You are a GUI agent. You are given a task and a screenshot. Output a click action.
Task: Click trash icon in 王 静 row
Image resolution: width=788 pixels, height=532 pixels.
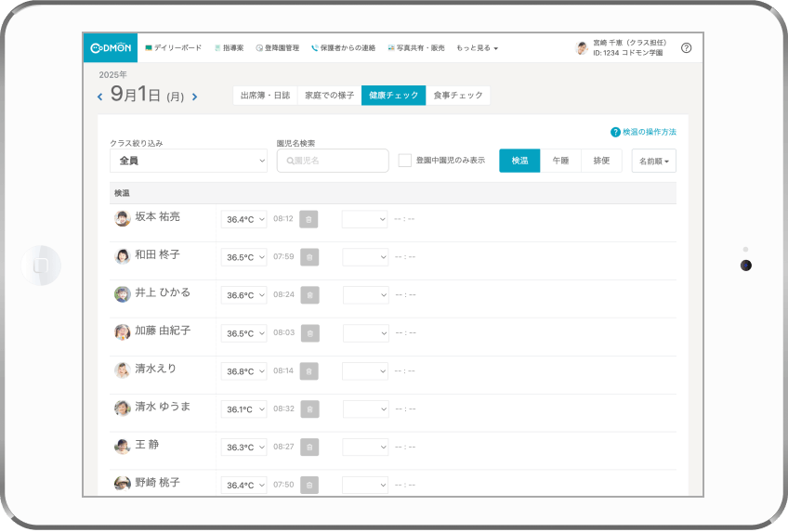(x=309, y=447)
